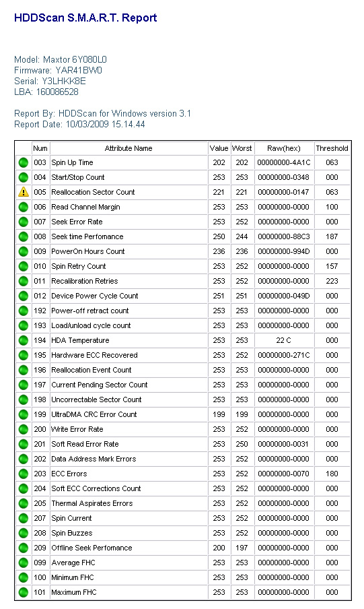Click the Raw(hex) column header
The height and width of the screenshot is (609, 364).
(x=284, y=148)
